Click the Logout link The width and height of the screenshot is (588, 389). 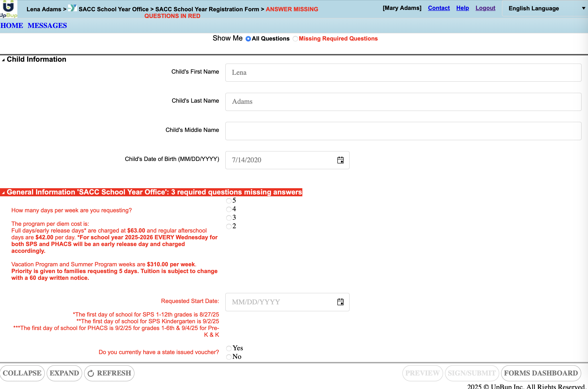pos(485,8)
